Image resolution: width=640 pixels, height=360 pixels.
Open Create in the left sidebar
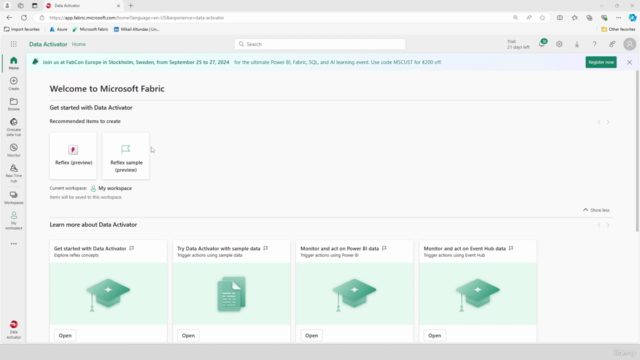tap(13, 83)
